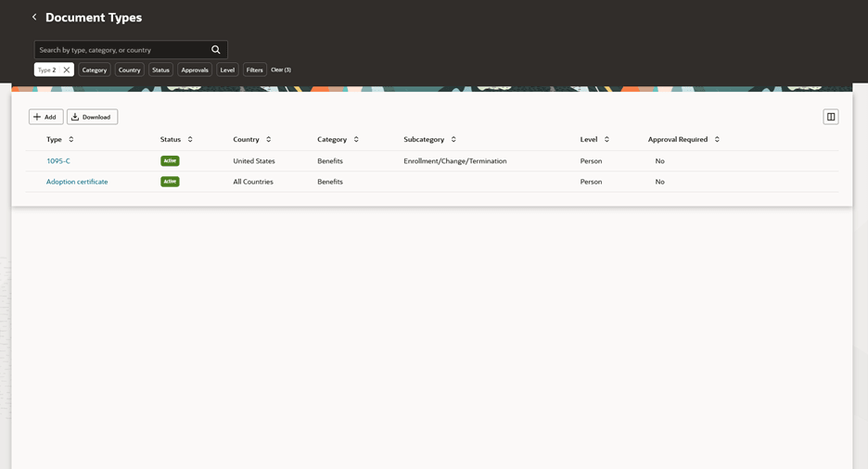Open the 1095-C document type

click(x=58, y=161)
